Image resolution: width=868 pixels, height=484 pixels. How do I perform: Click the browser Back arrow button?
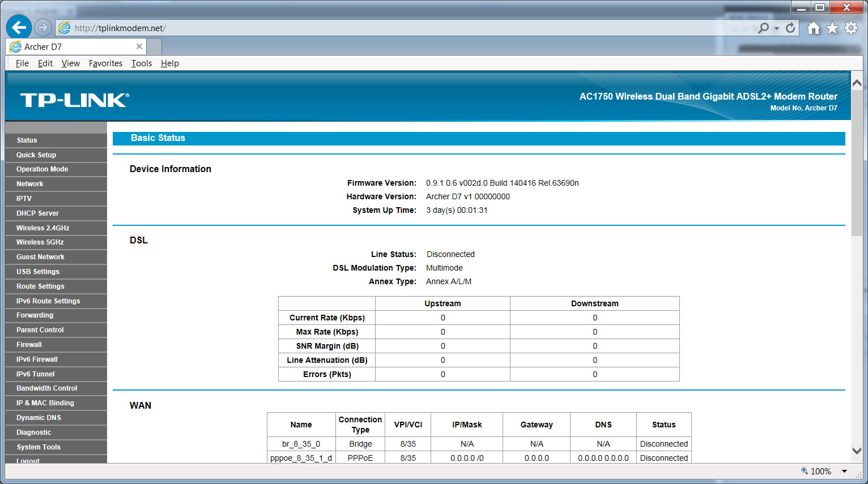[19, 27]
